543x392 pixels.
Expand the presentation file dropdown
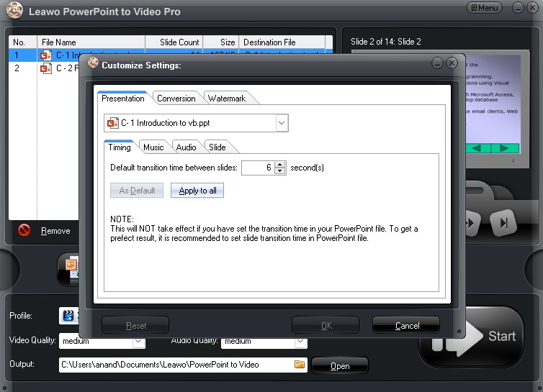tap(281, 123)
